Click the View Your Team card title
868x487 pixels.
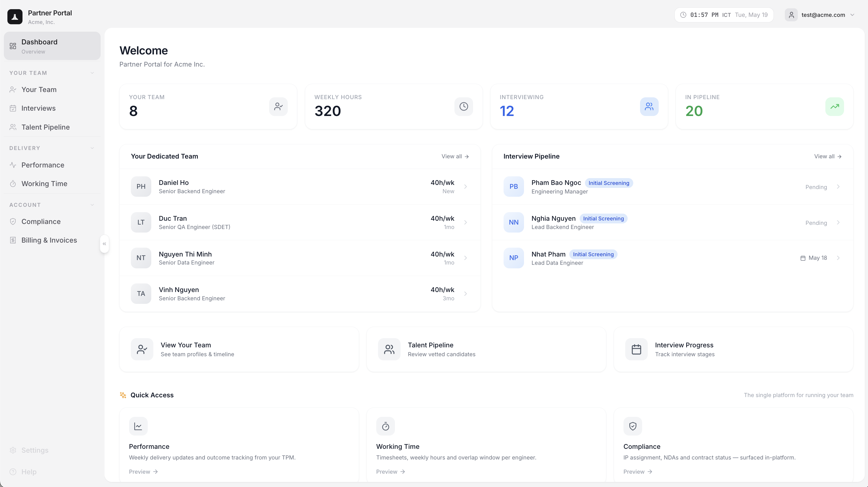186,345
